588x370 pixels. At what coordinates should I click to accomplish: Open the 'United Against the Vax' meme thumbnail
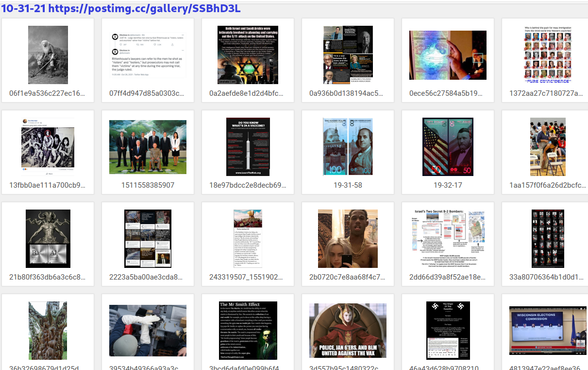click(348, 330)
